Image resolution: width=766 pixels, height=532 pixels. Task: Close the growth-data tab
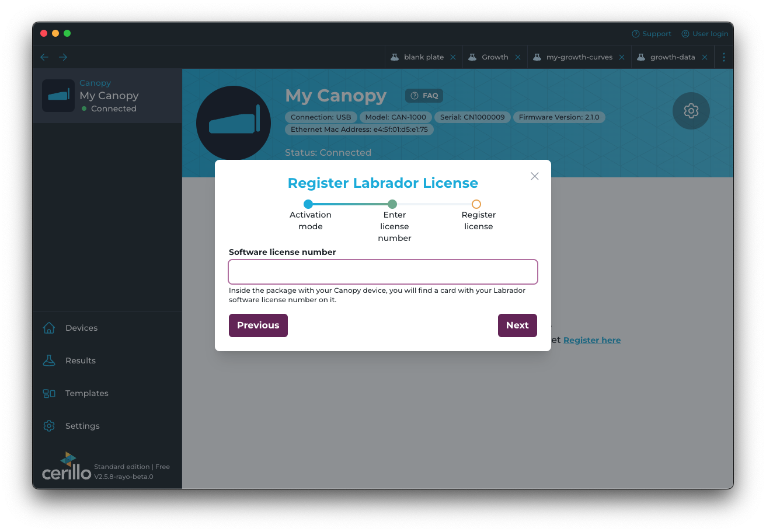(x=705, y=57)
